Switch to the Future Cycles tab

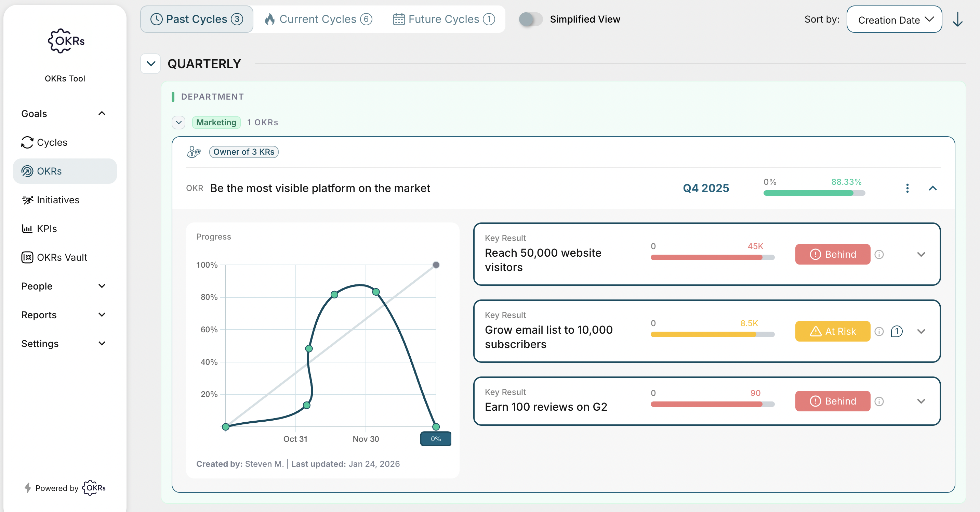click(443, 20)
